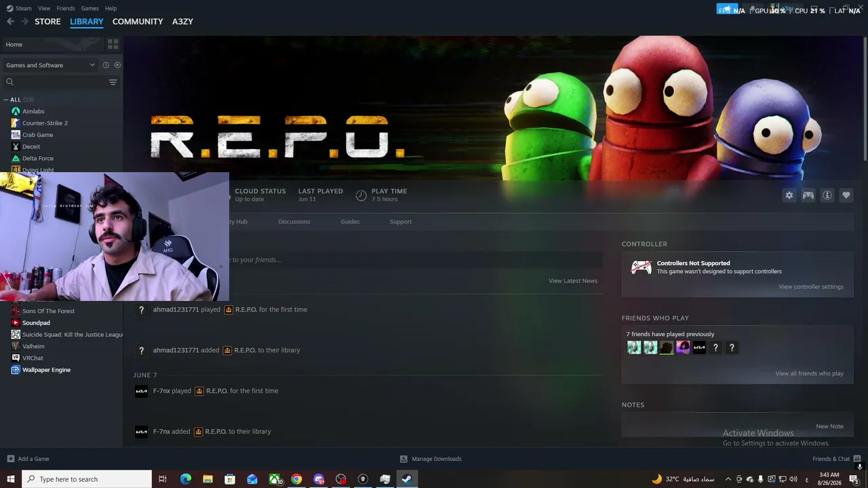Select the Delta Force game icon
Screen dimensions: 868x488
point(16,158)
